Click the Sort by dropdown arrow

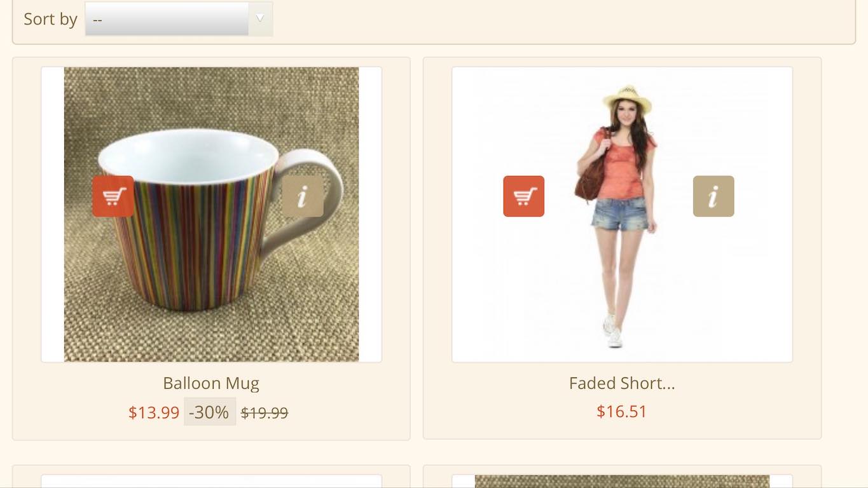259,19
